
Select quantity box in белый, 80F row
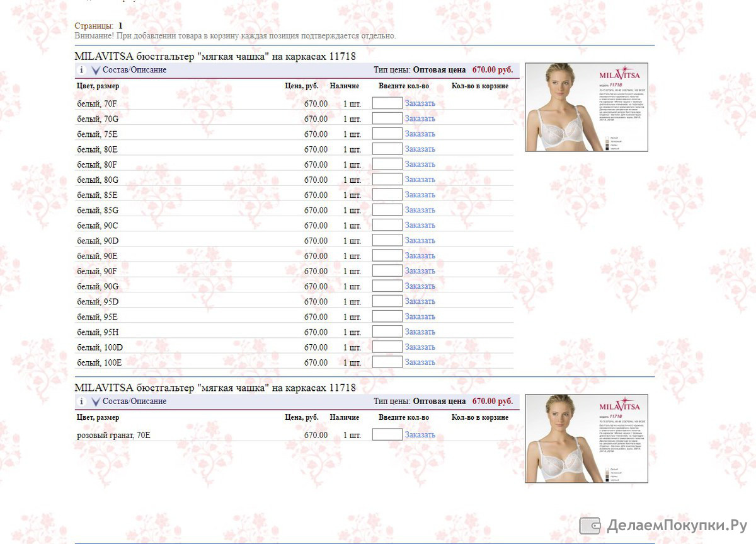(x=387, y=165)
